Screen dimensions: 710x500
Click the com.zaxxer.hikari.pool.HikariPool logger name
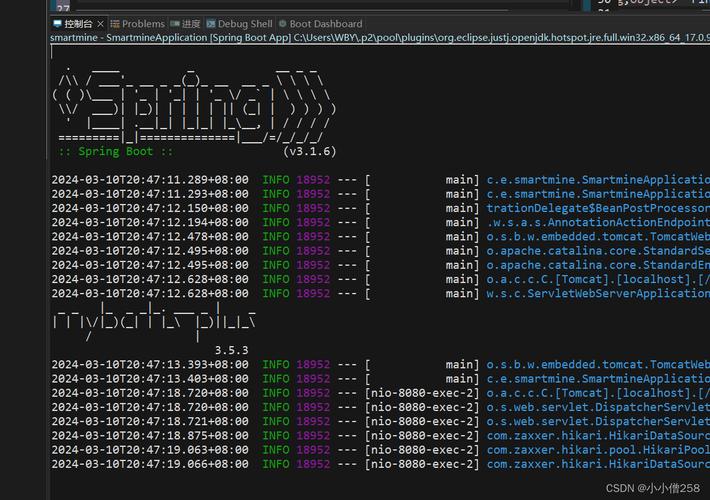pyautogui.click(x=598, y=450)
